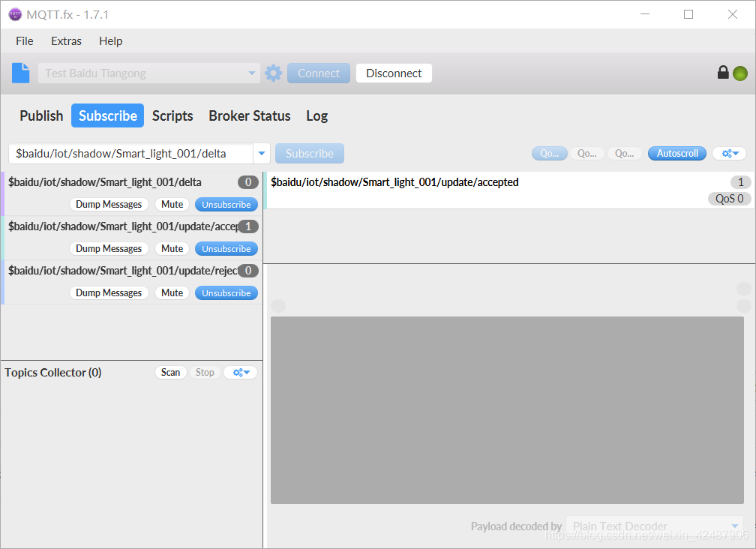Click the subscribe topic input field
Image resolution: width=756 pixels, height=549 pixels.
(130, 153)
